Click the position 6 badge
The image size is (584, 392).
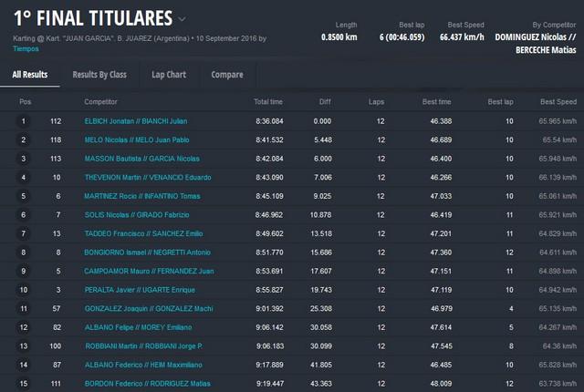point(24,215)
